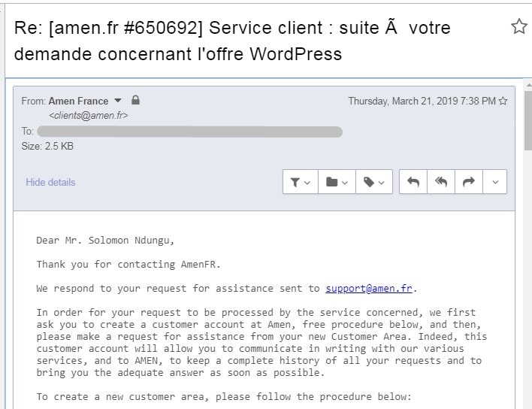This screenshot has height=409, width=532.
Task: Click the sender address clients@amen.fr
Action: point(88,115)
